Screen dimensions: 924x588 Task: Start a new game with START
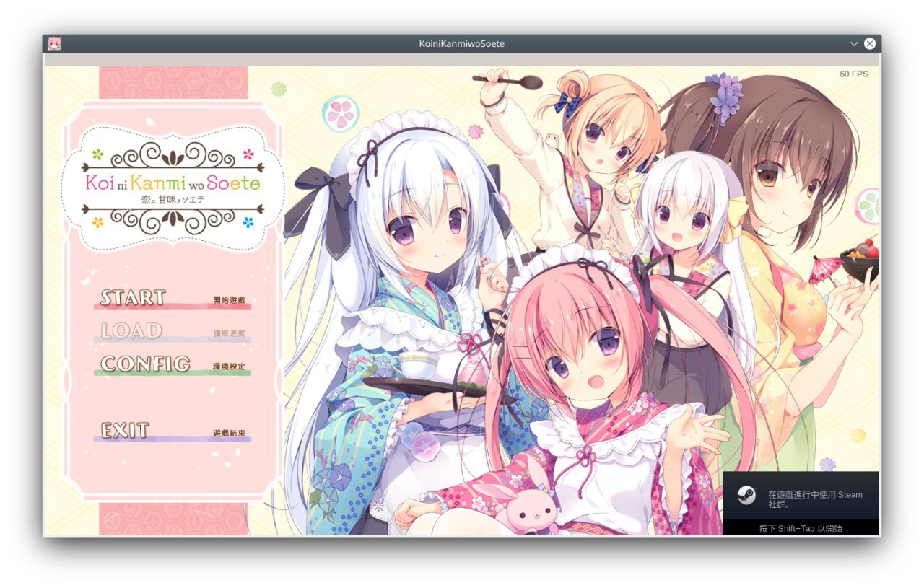click(173, 299)
